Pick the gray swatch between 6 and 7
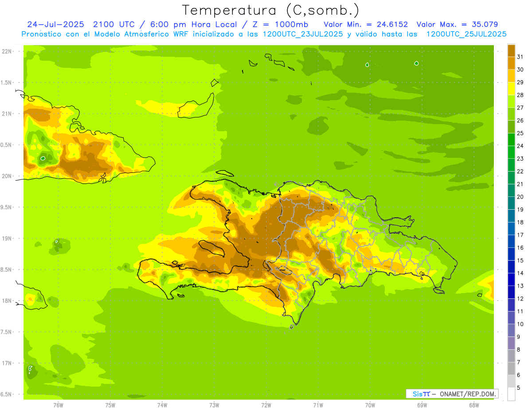 pos(511,369)
